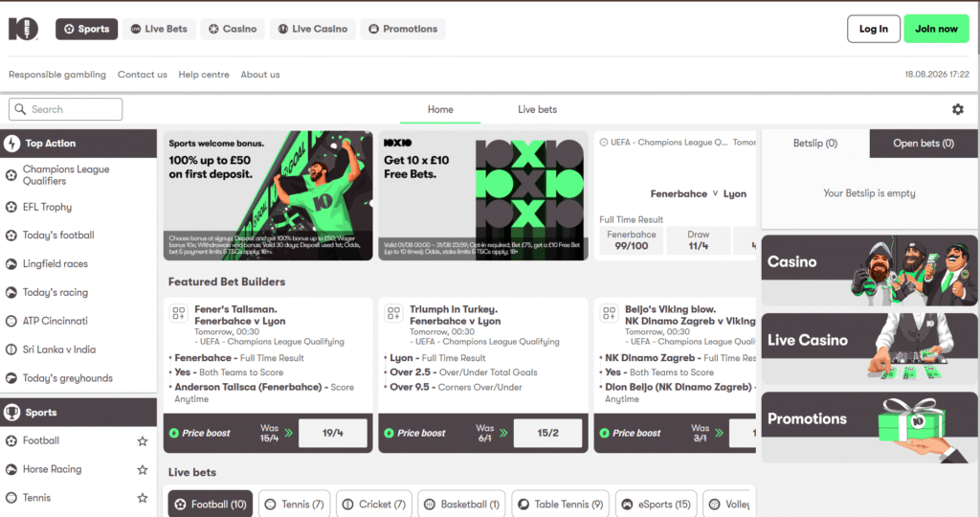Filter live bets by Football (10)

(211, 505)
